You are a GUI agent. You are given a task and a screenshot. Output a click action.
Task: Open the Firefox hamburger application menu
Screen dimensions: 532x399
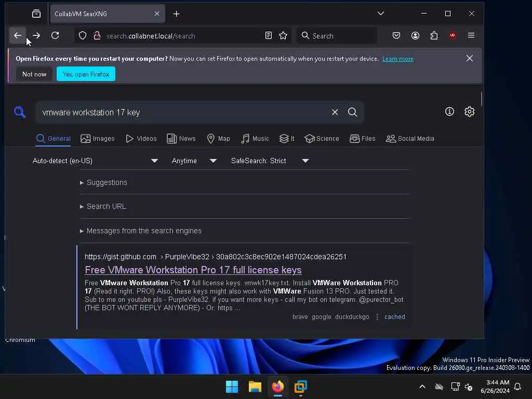471,35
